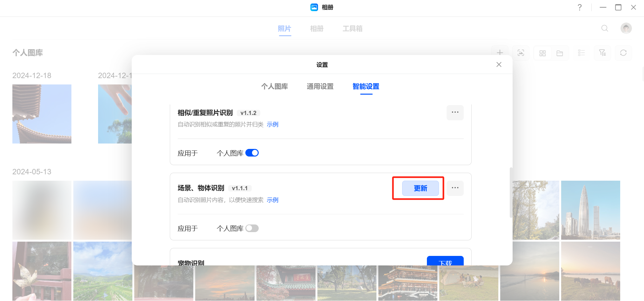Enable scene recognition for 个人图库
The image size is (644, 301).
(252, 228)
